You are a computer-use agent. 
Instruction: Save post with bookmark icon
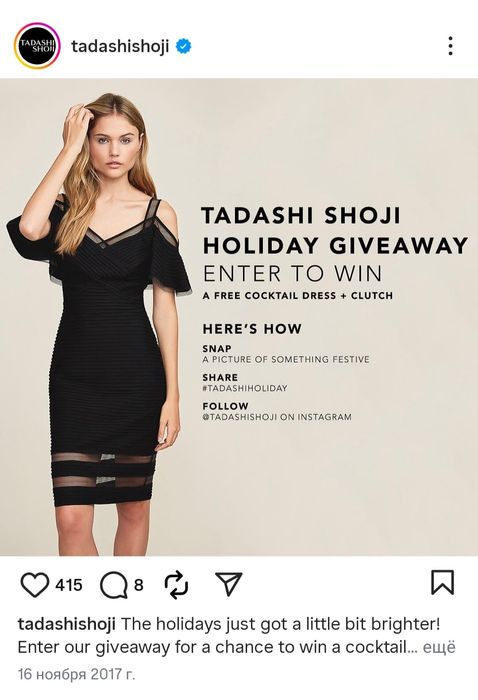click(x=442, y=582)
